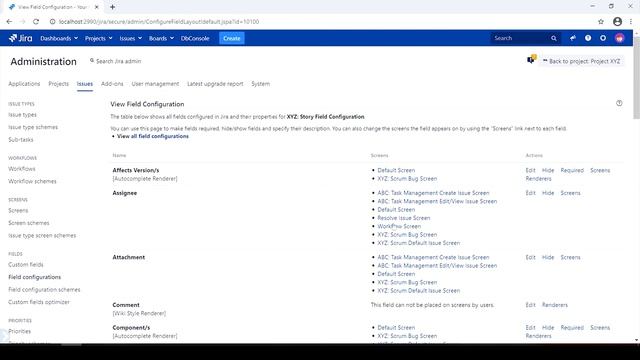Open DbConsole from top navigation

[195, 38]
